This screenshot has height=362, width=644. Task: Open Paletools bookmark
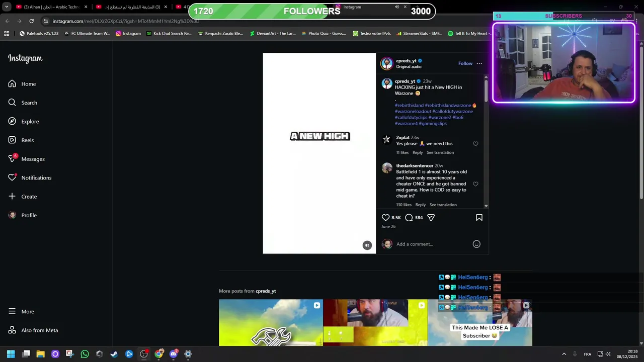[x=39, y=34]
